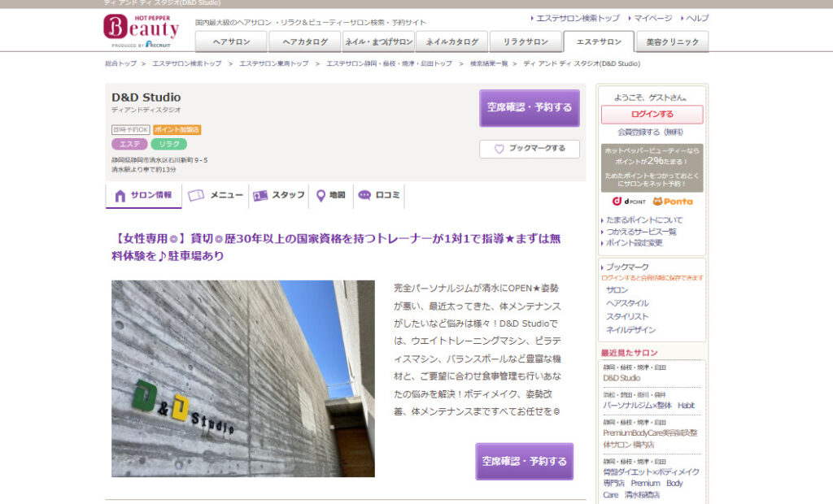Click the リラク category tag
The height and width of the screenshot is (504, 833).
(x=169, y=144)
